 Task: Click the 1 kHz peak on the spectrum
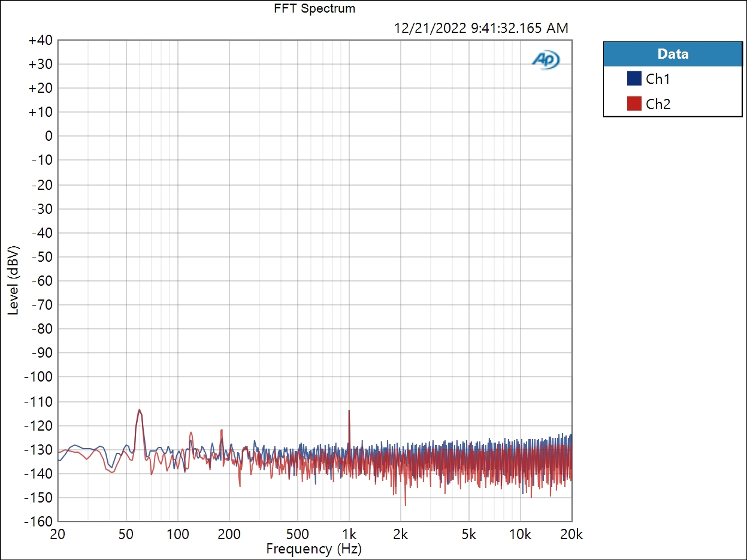point(349,412)
